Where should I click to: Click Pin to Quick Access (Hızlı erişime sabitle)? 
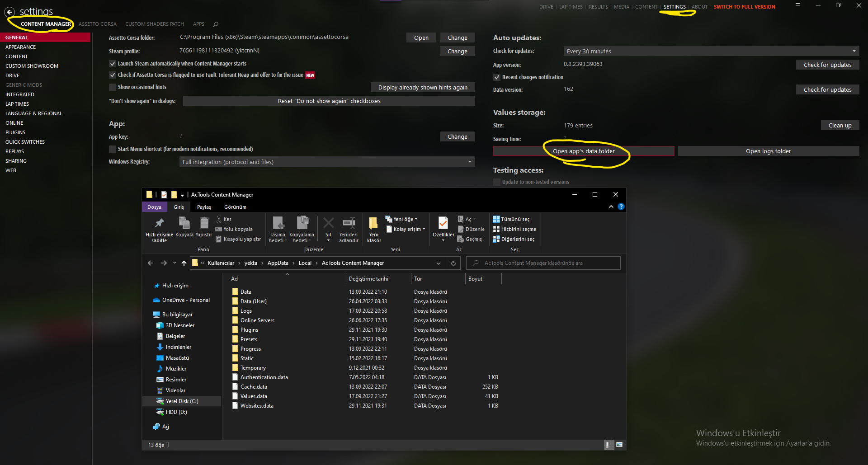point(159,230)
